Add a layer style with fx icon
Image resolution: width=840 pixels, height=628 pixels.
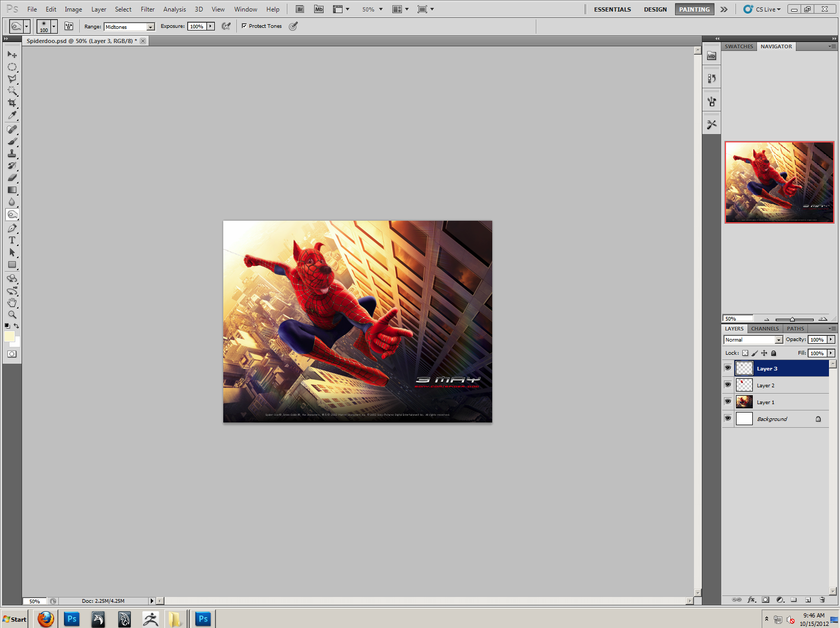(x=751, y=600)
